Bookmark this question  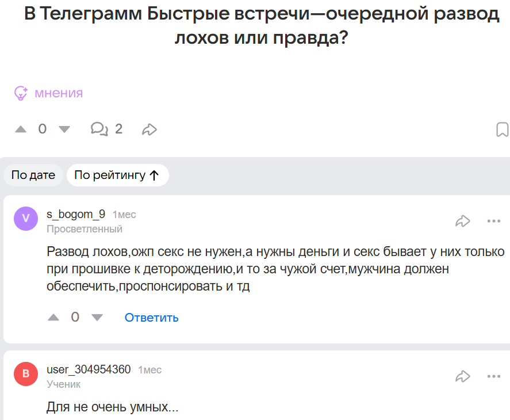502,129
